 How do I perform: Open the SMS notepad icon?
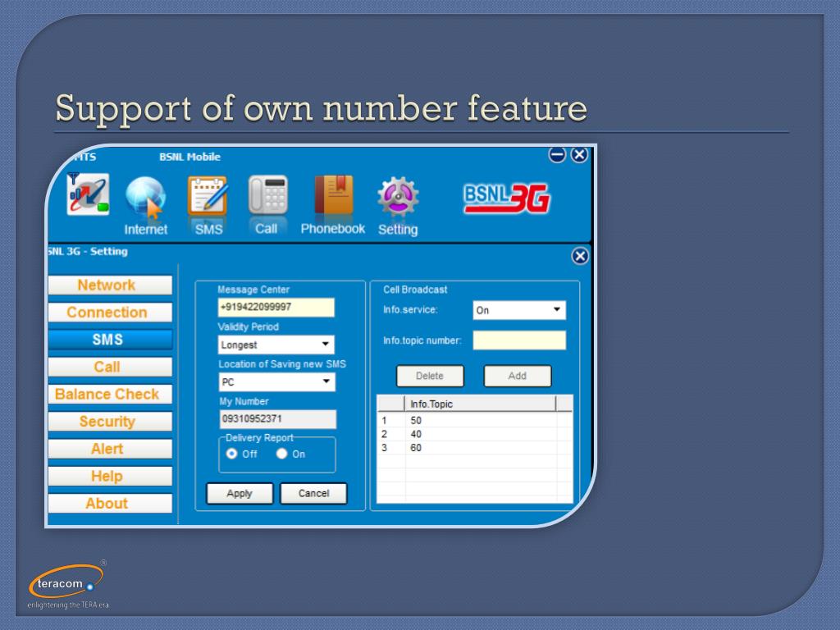[208, 195]
